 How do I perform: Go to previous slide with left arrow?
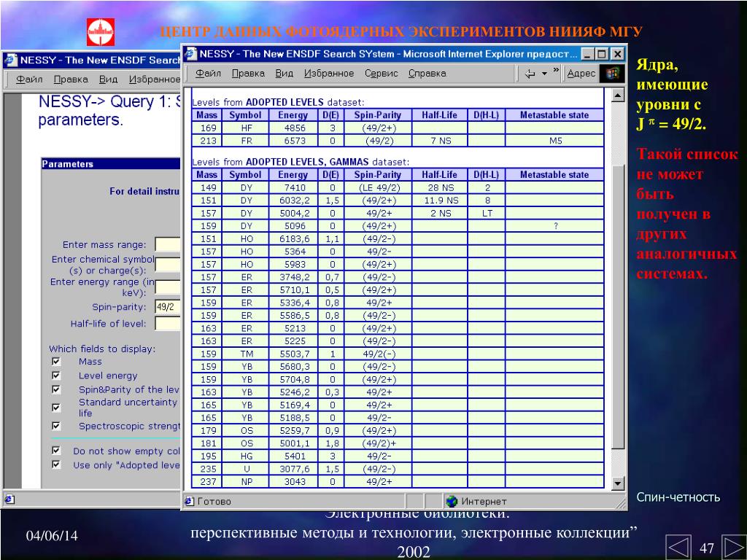[x=678, y=547]
